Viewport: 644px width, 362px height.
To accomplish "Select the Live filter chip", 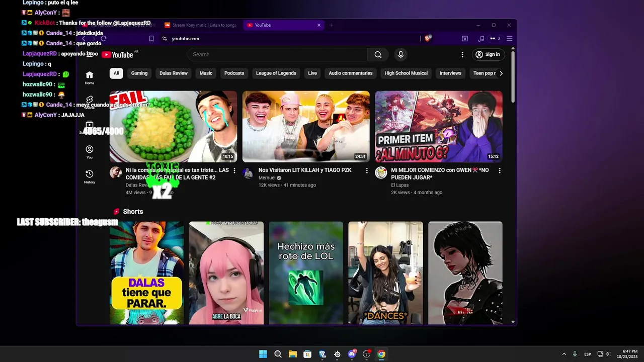I will pyautogui.click(x=312, y=73).
